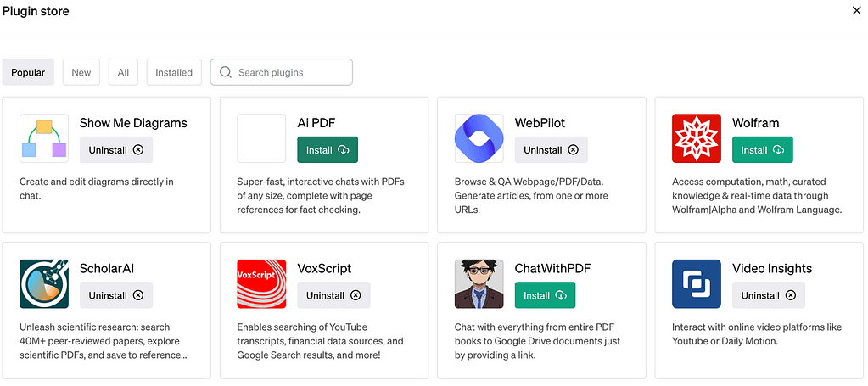The image size is (868, 386).
Task: Uninstall the WebPilot plugin
Action: (552, 149)
